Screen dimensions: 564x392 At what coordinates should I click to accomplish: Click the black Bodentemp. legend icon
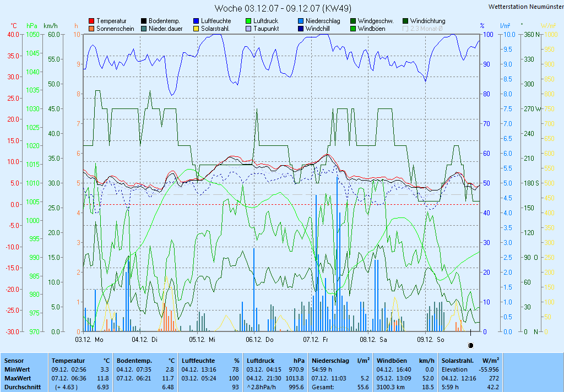point(144,21)
